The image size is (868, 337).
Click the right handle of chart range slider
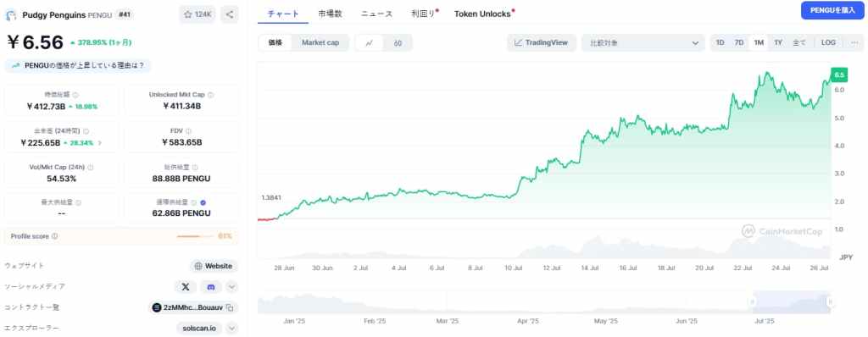point(831,301)
